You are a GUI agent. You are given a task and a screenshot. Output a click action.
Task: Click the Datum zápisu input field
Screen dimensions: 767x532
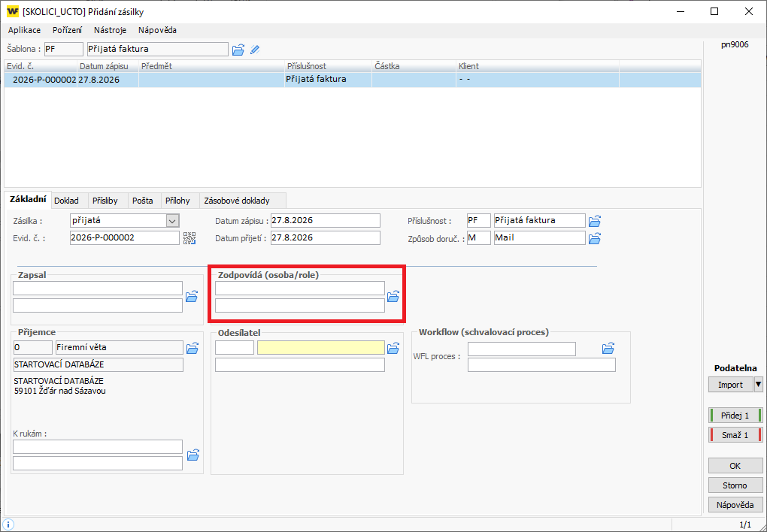click(x=326, y=220)
